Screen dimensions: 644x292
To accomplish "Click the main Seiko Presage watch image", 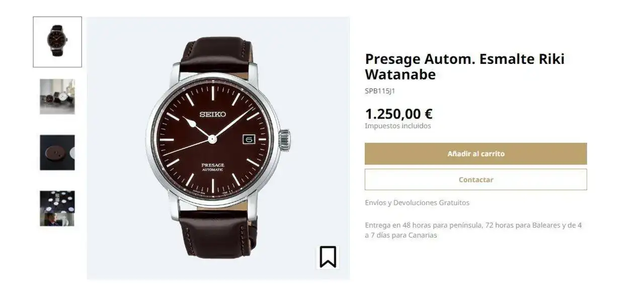I will [x=218, y=148].
